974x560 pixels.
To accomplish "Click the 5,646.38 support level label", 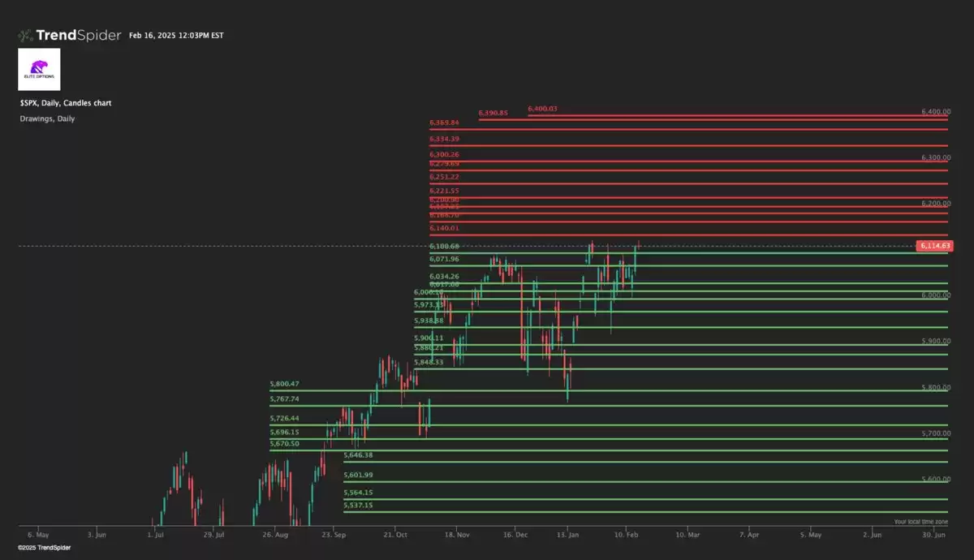I will pyautogui.click(x=358, y=455).
